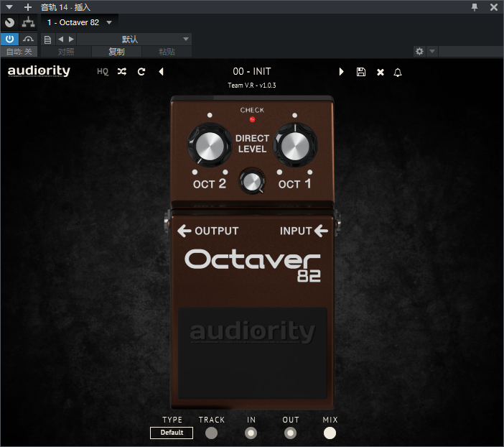Screen dimensions: 504x447
Task: Open the settings gear icon
Action: click(x=419, y=52)
